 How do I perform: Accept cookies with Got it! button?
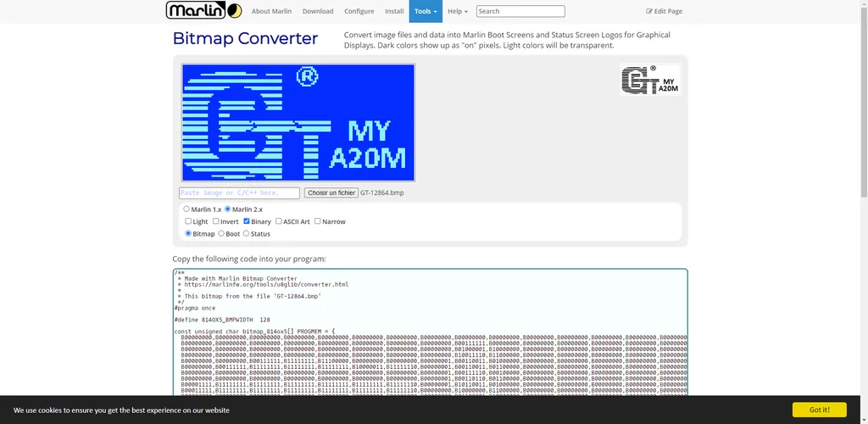point(820,410)
